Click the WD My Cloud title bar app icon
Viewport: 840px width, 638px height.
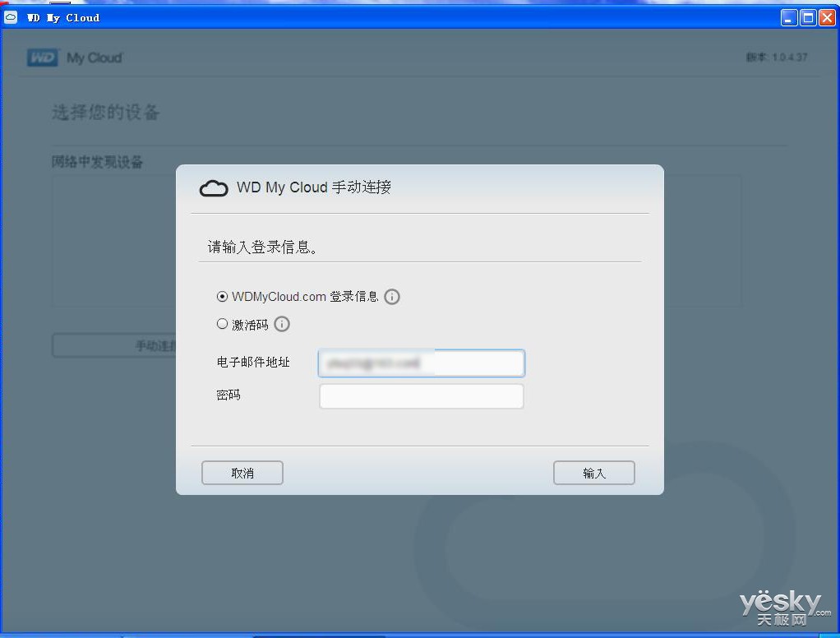[x=11, y=18]
